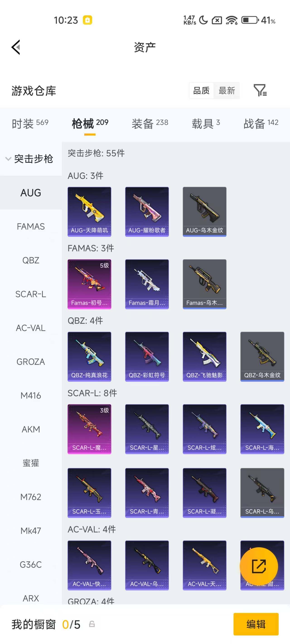The height and width of the screenshot is (644, 290).
Task: Click the 编辑 button
Action: pos(256,624)
